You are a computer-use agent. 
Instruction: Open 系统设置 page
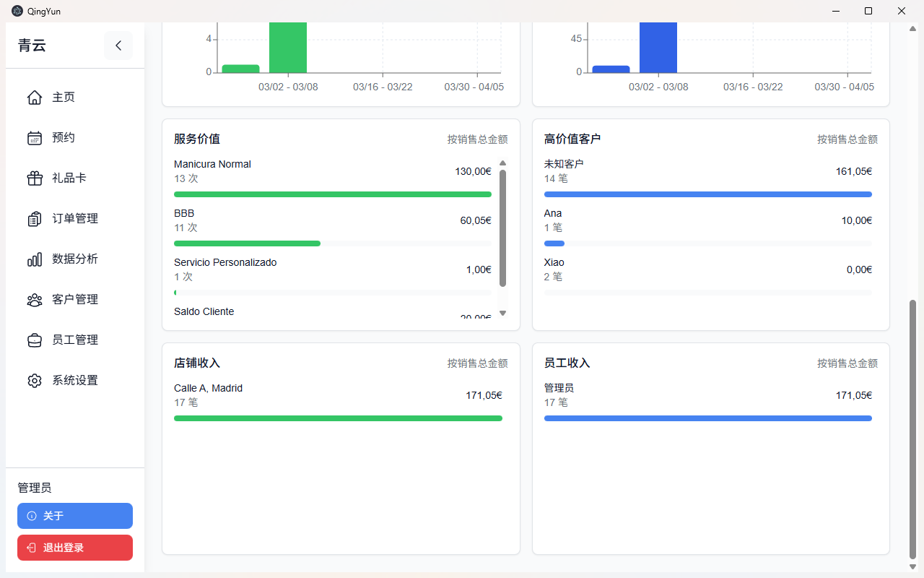(75, 381)
